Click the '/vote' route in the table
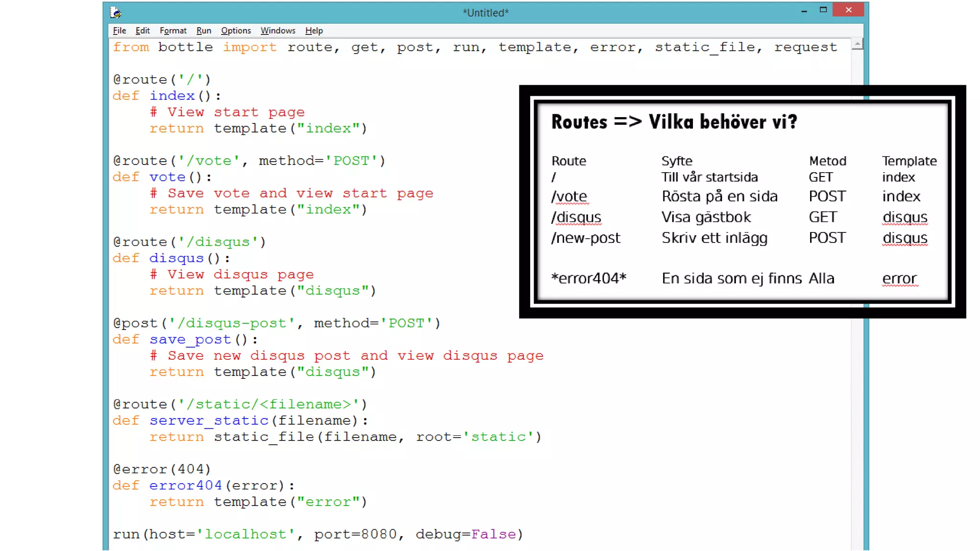This screenshot has height=551, width=980. coord(569,197)
